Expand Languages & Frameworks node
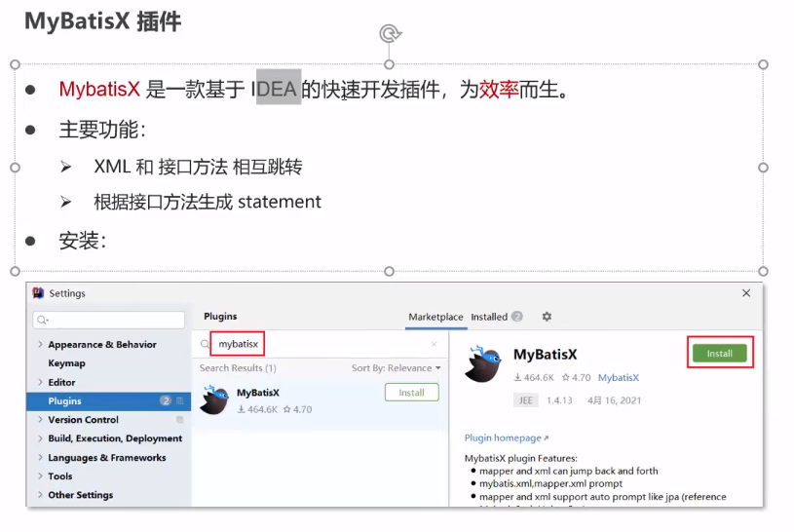The width and height of the screenshot is (794, 532). click(x=40, y=457)
